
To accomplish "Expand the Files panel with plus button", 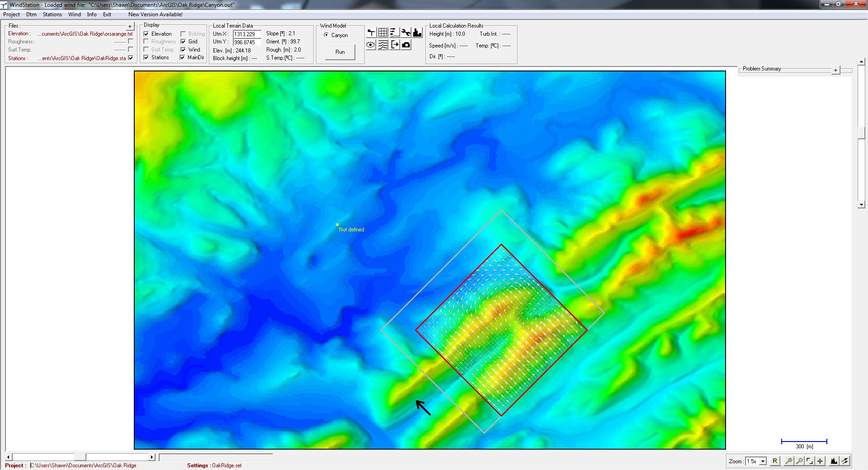I will pos(130,26).
